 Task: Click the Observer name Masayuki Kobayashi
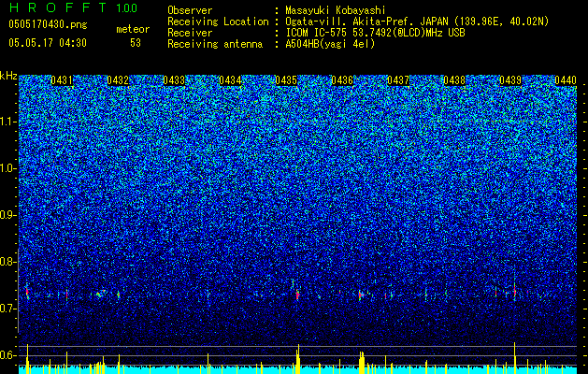click(x=335, y=10)
